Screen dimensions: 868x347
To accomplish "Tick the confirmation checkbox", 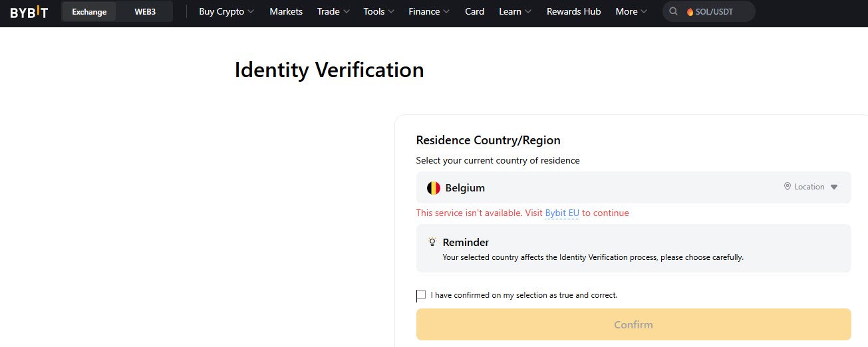I will (421, 295).
